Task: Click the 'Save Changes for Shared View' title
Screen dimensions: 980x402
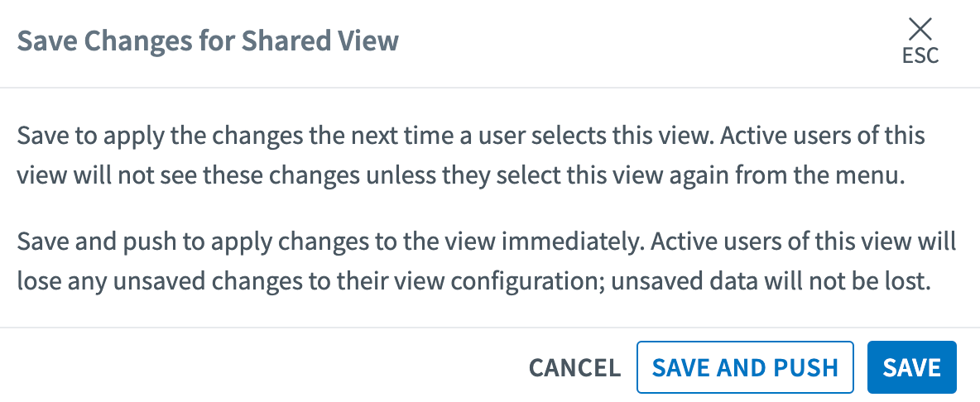Action: point(208,41)
